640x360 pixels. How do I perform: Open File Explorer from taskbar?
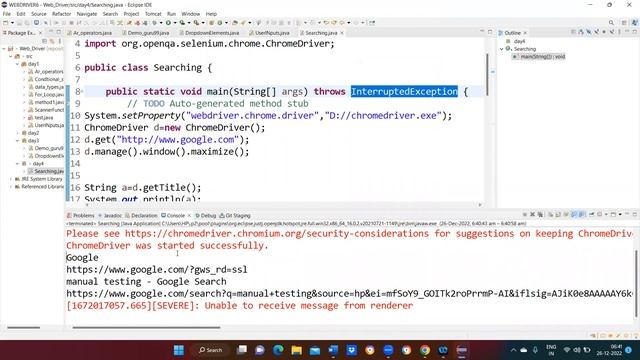[x=296, y=350]
